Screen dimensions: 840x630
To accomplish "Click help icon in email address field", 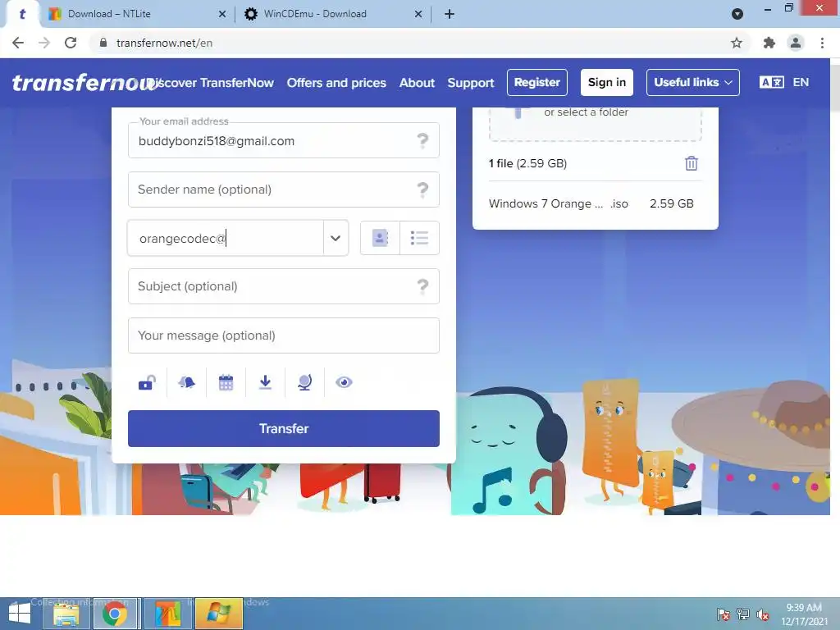I will tap(422, 140).
